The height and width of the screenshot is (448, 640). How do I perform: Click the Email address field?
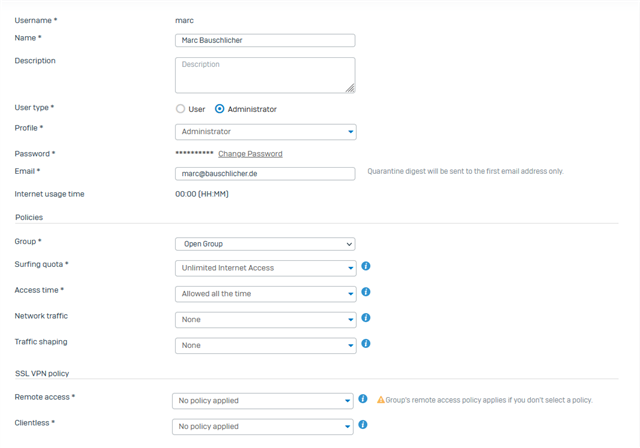coord(265,174)
